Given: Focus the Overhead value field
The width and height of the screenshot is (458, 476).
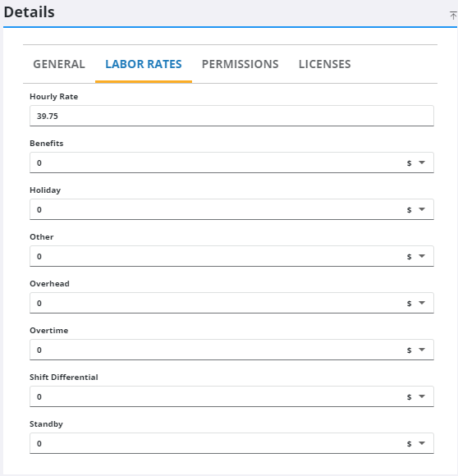Looking at the screenshot, I should pos(217,303).
